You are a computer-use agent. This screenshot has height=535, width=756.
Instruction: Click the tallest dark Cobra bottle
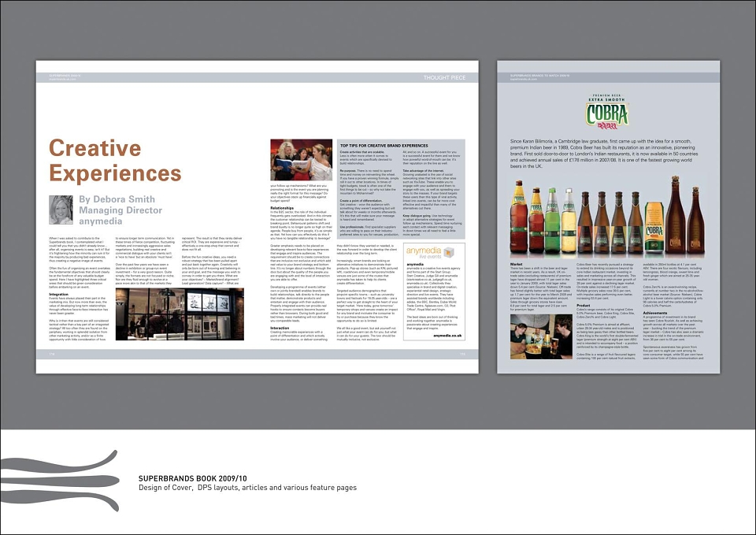pyautogui.click(x=675, y=214)
